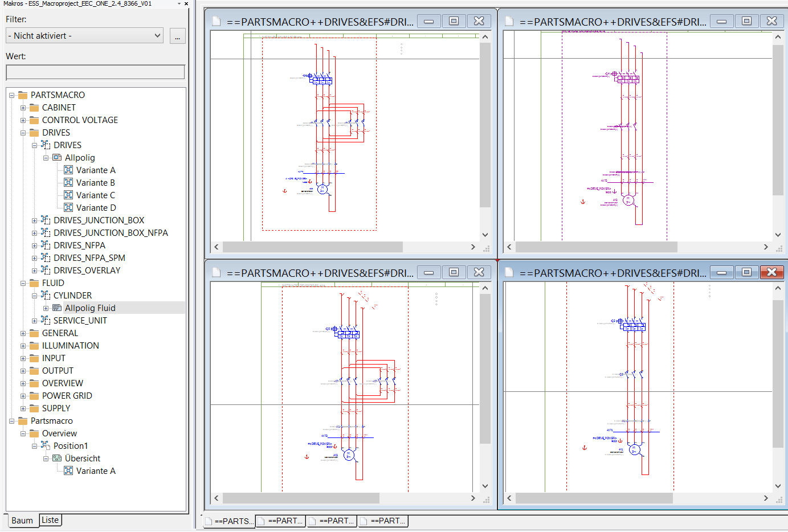Maximize the top-left macro window
788x532 pixels.
click(x=454, y=21)
